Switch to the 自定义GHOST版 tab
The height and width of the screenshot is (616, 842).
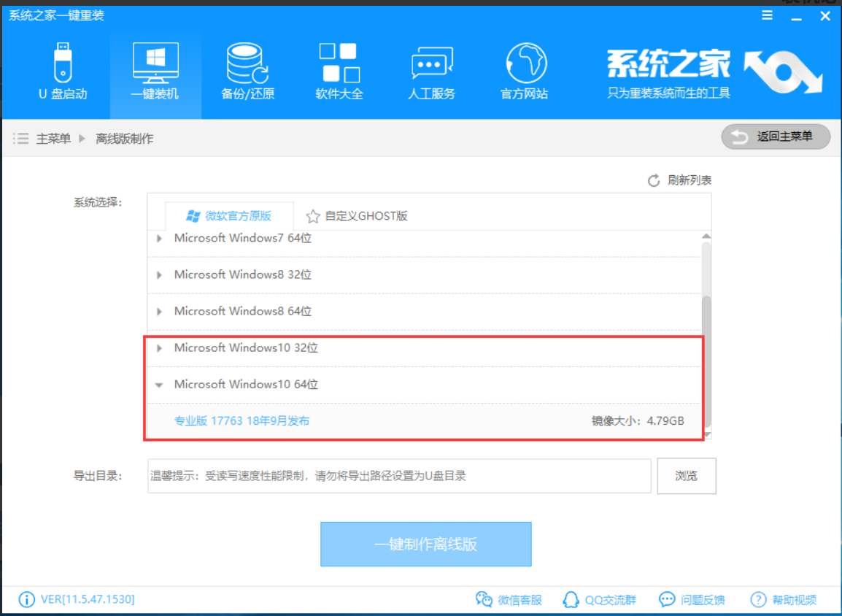(x=357, y=216)
